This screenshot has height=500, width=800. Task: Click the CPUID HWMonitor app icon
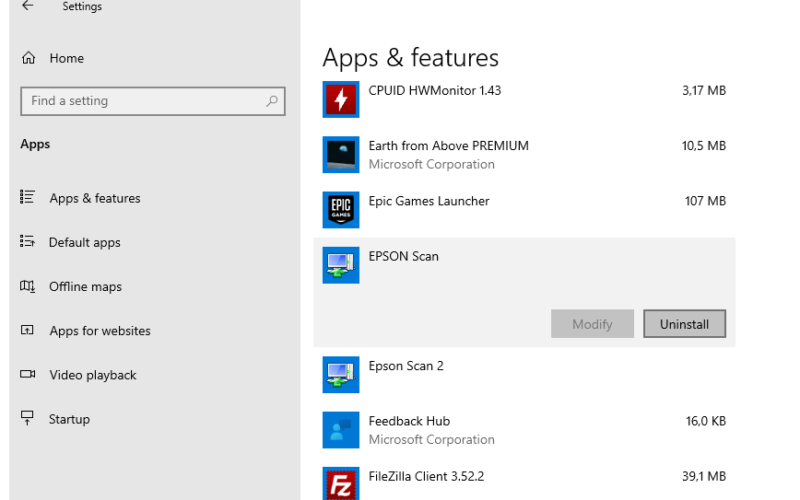pyautogui.click(x=341, y=99)
